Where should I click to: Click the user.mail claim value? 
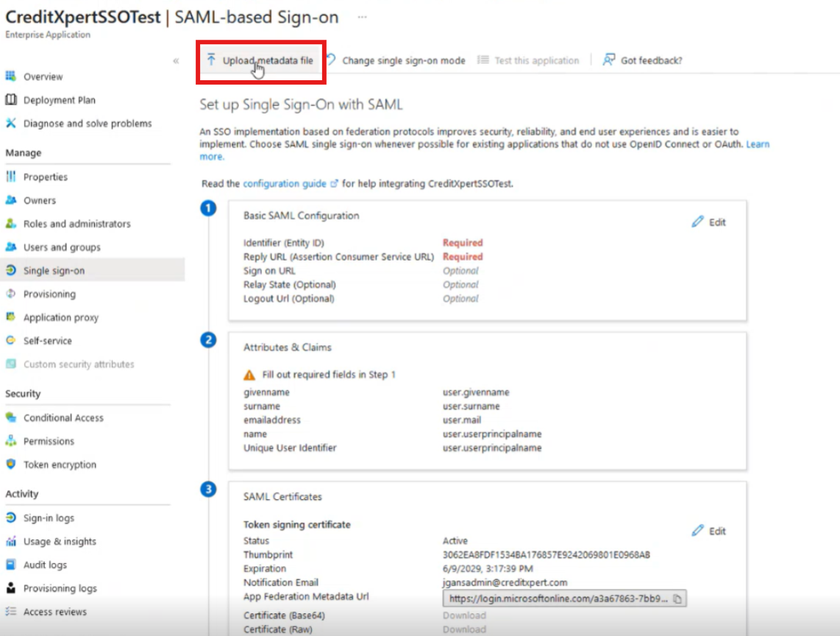(x=462, y=420)
